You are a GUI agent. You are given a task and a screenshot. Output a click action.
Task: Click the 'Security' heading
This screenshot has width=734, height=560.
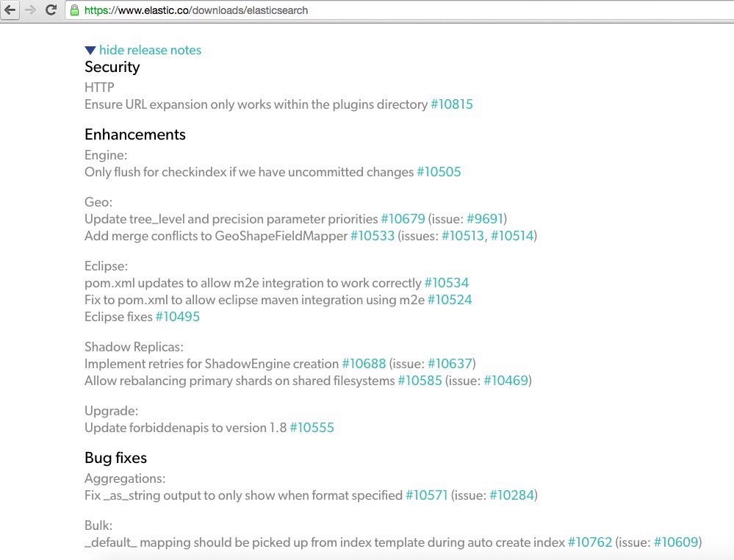pyautogui.click(x=112, y=68)
